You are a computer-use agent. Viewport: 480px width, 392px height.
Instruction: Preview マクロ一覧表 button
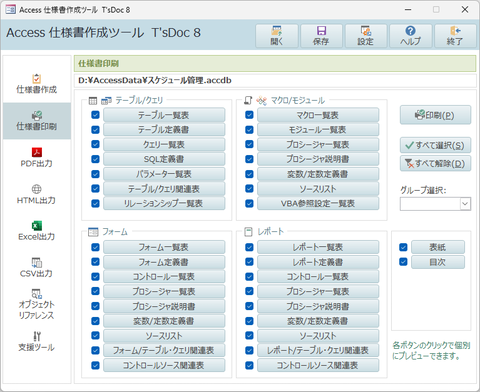[x=318, y=115]
